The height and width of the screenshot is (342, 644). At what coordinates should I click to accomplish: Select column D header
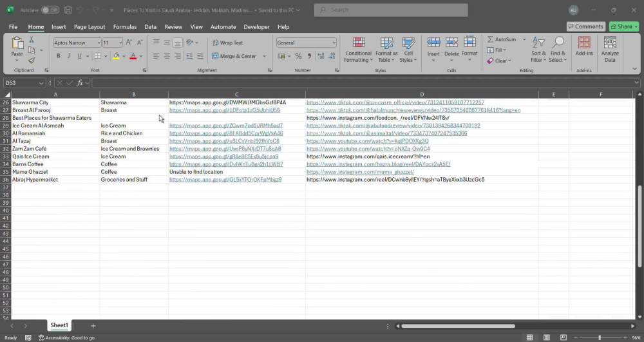422,95
